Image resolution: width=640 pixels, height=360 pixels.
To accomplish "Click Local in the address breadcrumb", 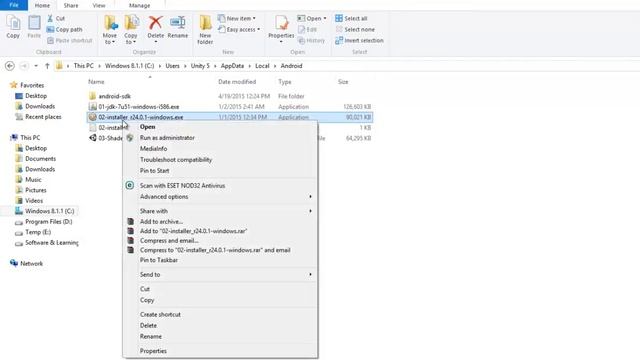I will (x=262, y=66).
